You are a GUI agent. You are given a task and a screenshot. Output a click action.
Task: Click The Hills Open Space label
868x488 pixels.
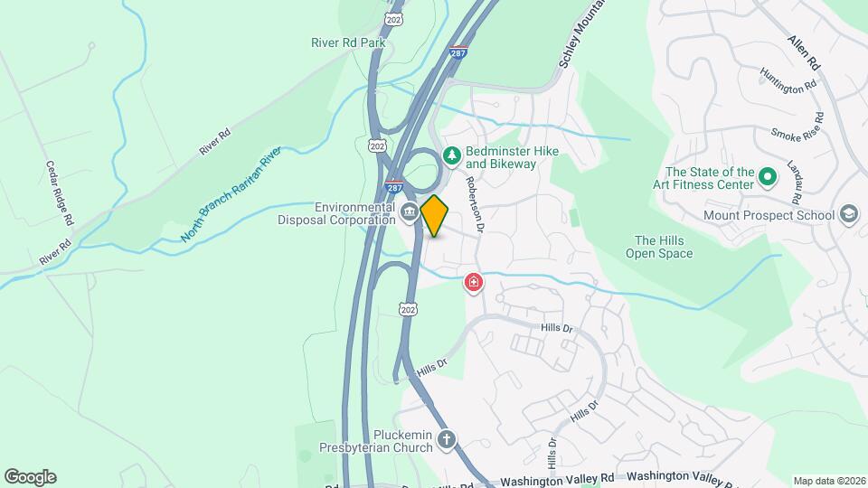tap(659, 247)
